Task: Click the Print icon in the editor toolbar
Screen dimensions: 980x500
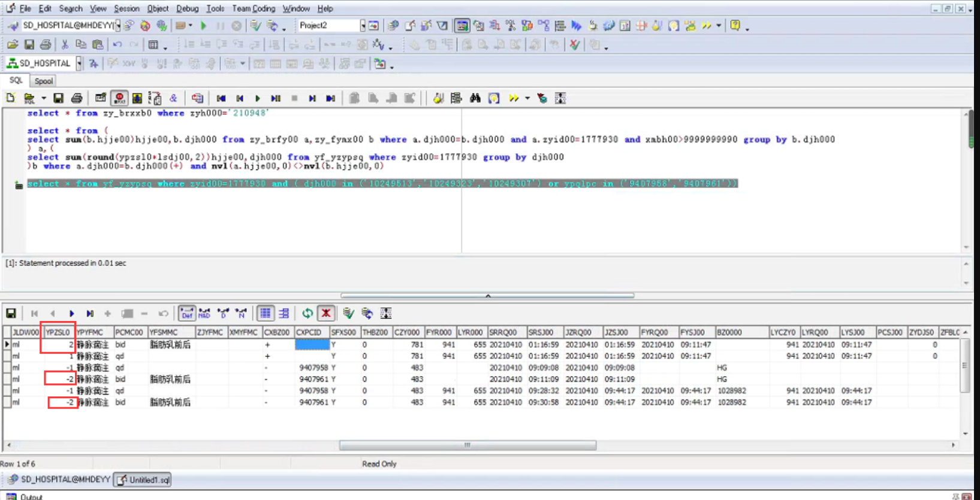Action: (x=77, y=98)
